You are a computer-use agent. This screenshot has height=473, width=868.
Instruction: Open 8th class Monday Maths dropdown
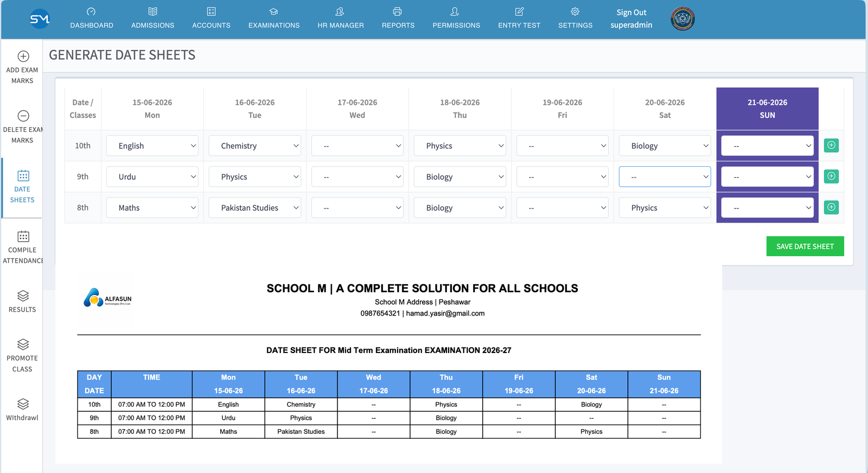[152, 207]
